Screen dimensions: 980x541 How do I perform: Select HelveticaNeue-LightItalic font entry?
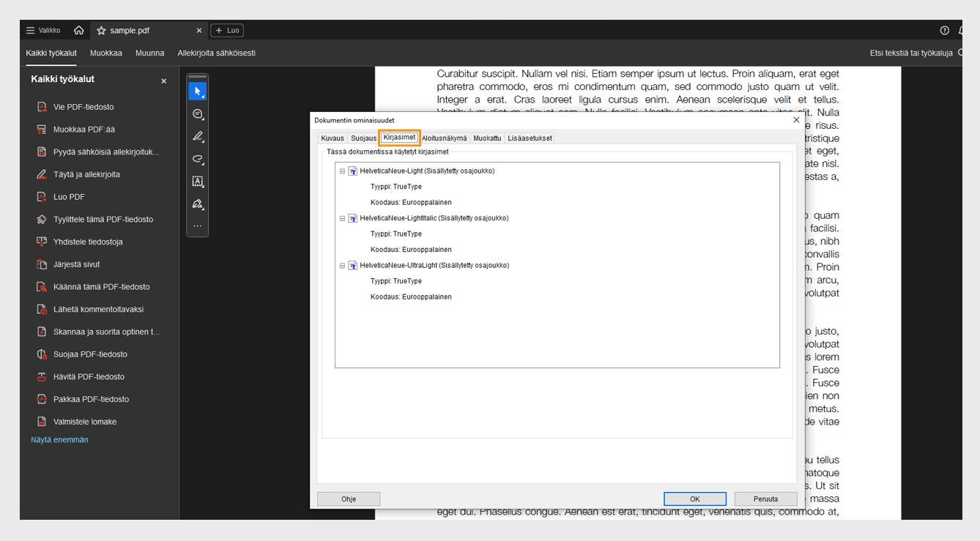[x=434, y=218]
